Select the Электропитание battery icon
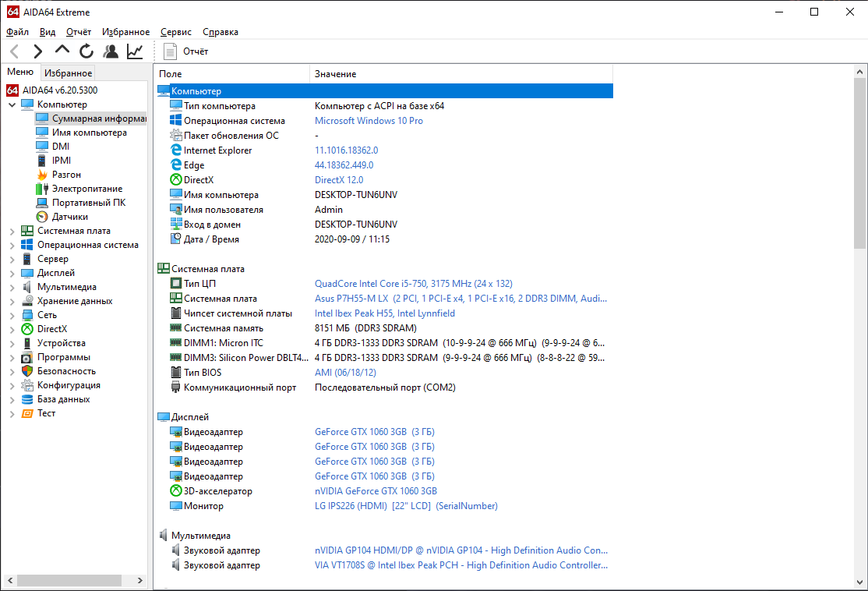 pos(42,189)
